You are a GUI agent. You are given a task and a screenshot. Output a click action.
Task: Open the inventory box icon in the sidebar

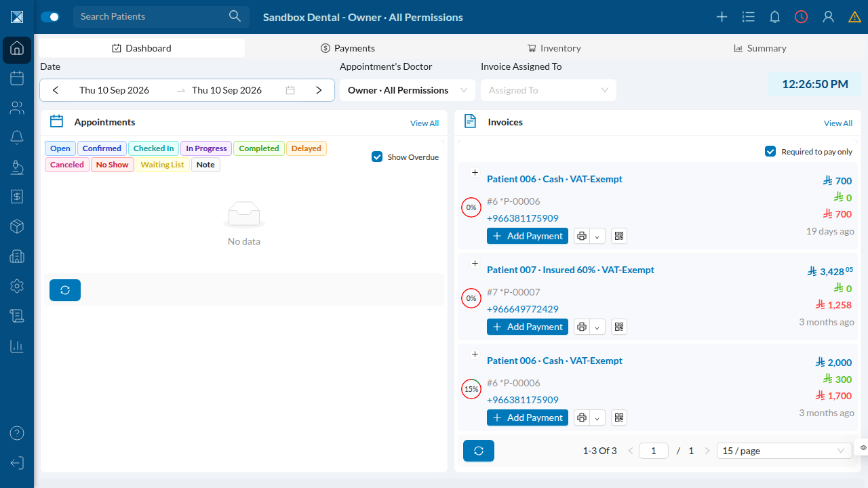pos(17,226)
